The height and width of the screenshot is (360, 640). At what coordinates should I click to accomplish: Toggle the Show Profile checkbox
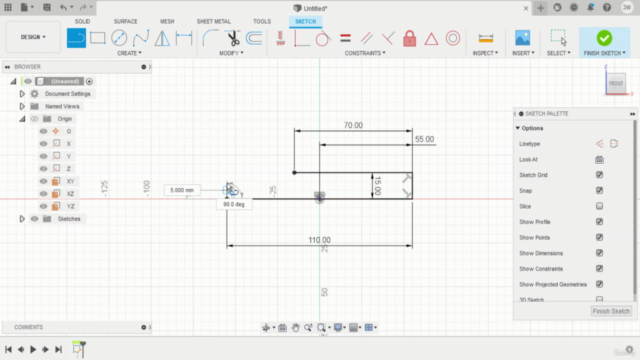(x=599, y=222)
